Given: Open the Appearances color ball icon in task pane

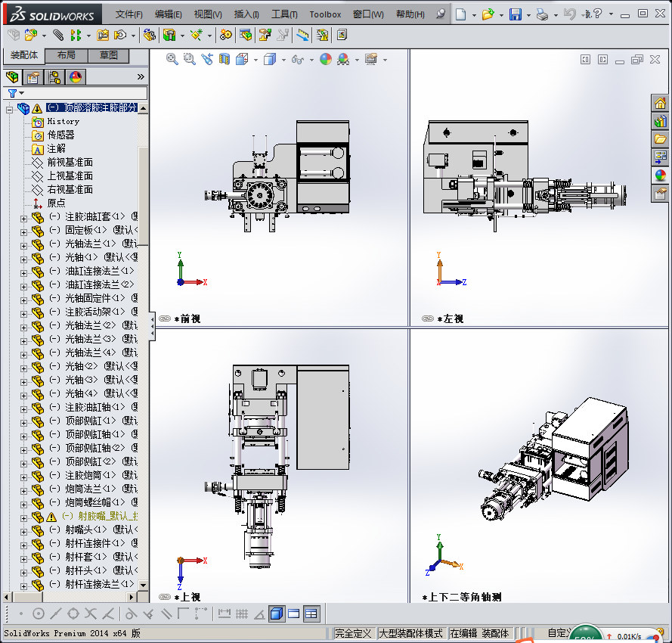Looking at the screenshot, I should click(660, 176).
